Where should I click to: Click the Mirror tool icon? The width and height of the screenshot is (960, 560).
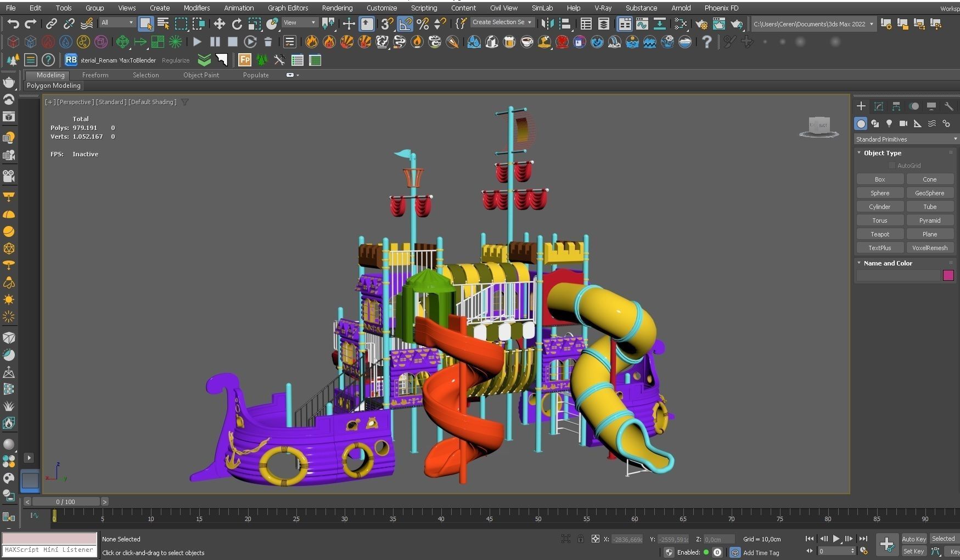(547, 24)
